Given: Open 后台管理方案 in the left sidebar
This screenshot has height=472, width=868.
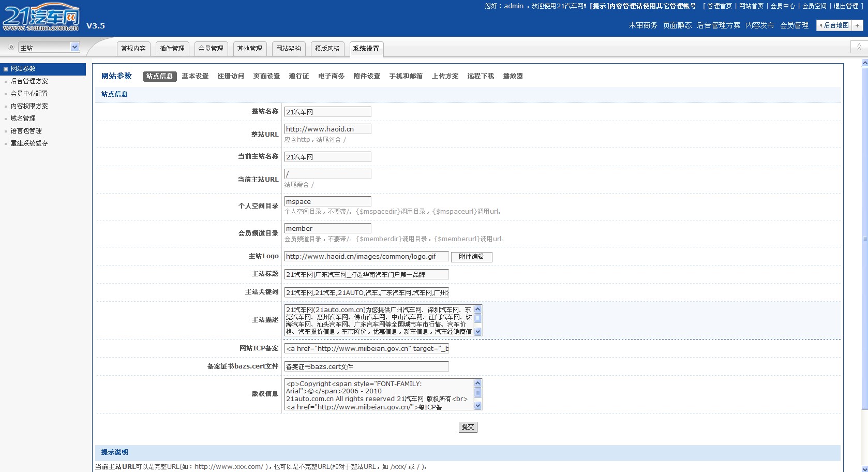Looking at the screenshot, I should pos(29,81).
